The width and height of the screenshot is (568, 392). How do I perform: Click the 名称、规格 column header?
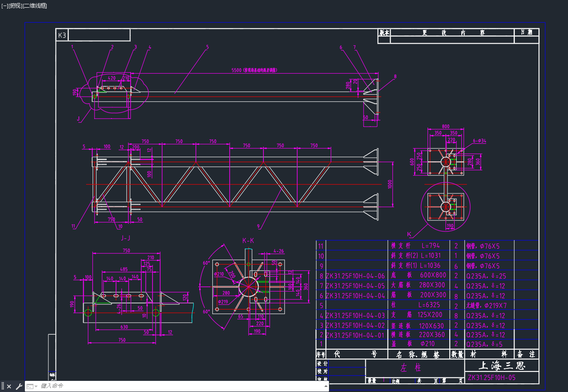pos(418,354)
